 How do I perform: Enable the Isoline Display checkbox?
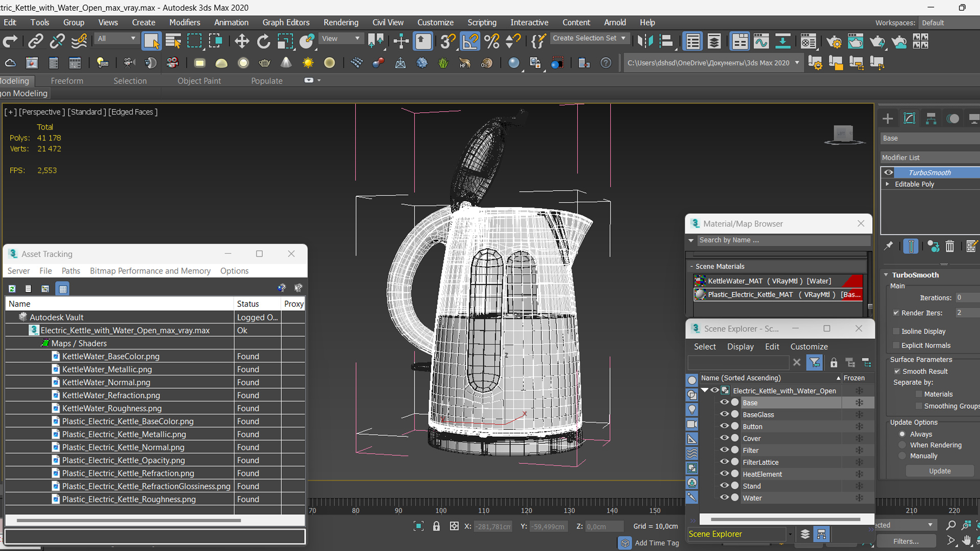896,331
